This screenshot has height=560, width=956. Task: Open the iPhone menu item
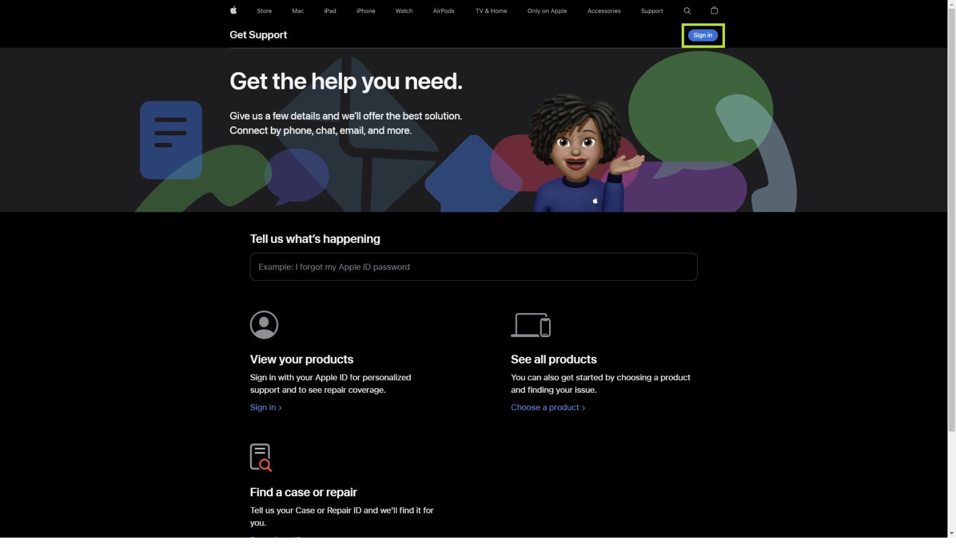pyautogui.click(x=366, y=11)
